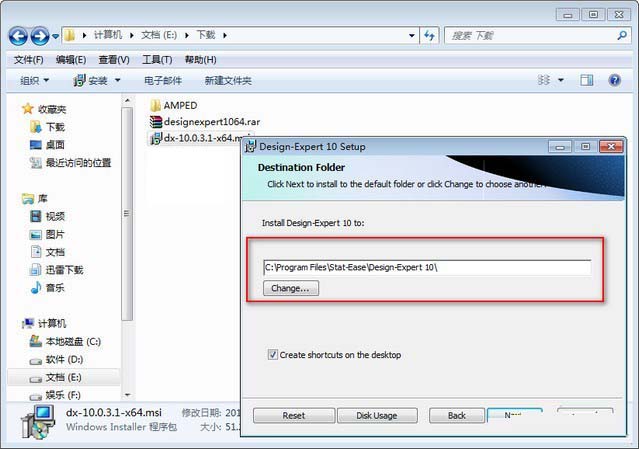639x449 pixels.
Task: Click 文档 (E:) in the address breadcrumb
Action: click(159, 35)
